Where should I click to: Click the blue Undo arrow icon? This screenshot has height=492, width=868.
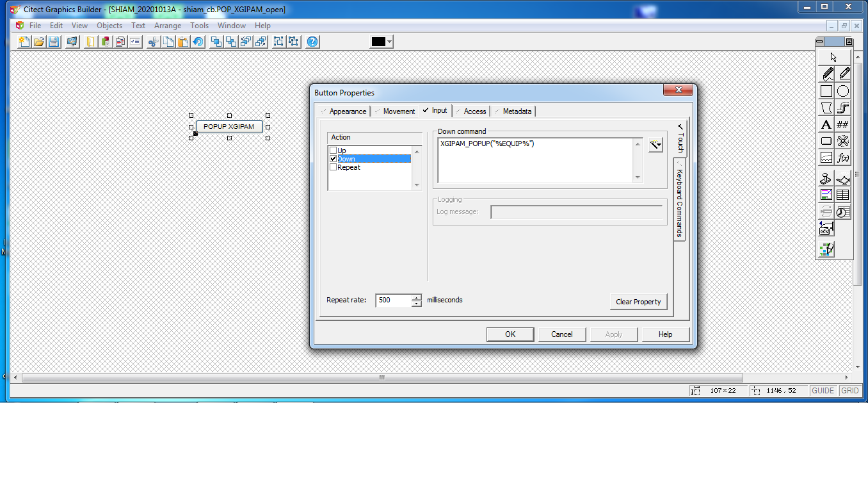click(x=198, y=42)
